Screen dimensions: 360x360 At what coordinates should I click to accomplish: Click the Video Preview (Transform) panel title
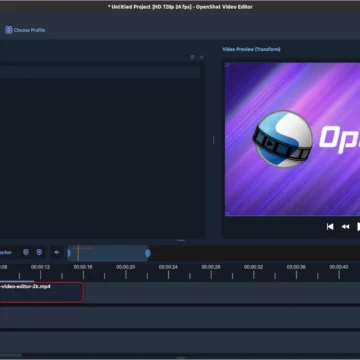[x=251, y=49]
